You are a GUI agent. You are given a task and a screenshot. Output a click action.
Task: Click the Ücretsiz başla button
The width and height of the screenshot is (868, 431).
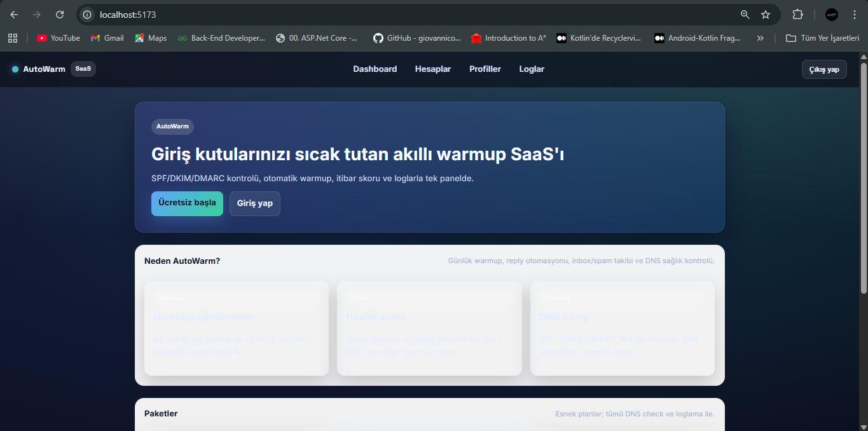pyautogui.click(x=187, y=203)
